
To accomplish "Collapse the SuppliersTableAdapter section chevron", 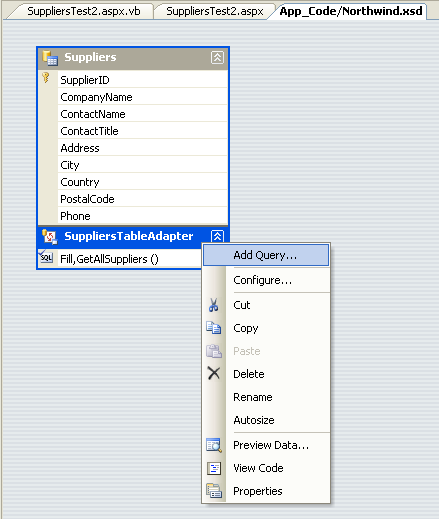I will 217,236.
